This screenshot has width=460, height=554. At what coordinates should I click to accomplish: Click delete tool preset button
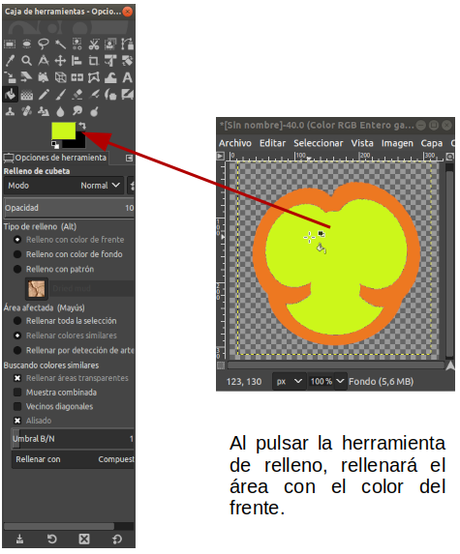(84, 539)
